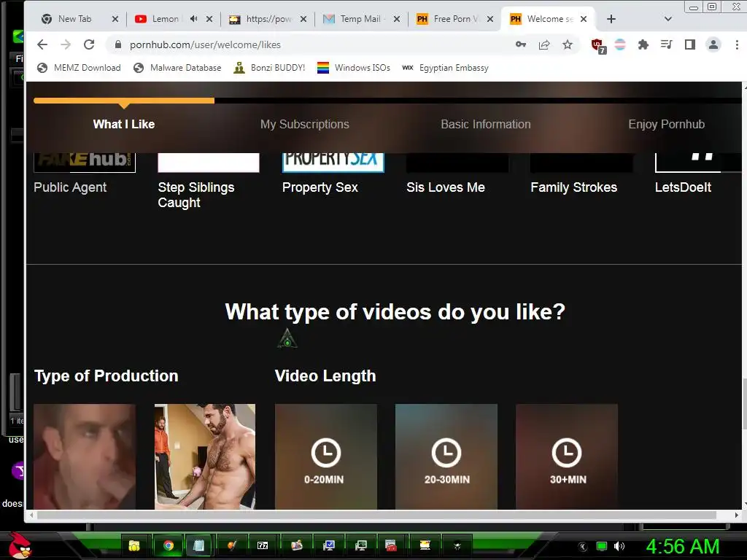Open the media control icon
747x560 pixels.
pyautogui.click(x=667, y=44)
